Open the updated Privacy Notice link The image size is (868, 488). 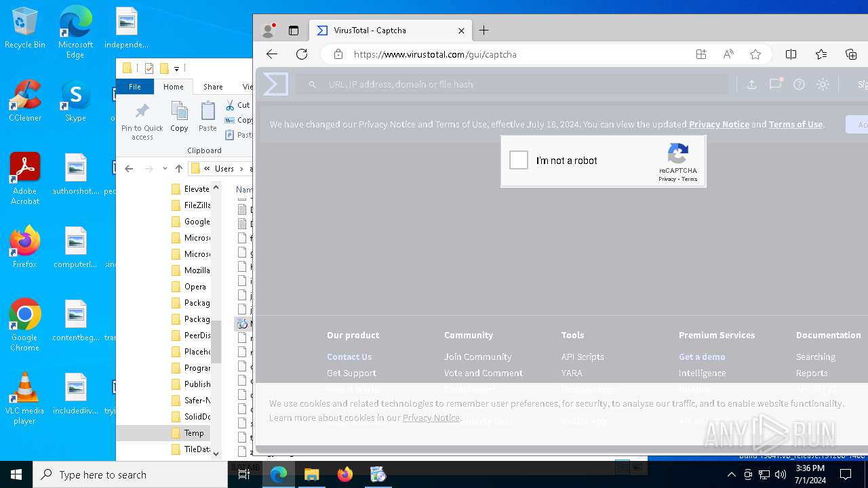coord(719,124)
